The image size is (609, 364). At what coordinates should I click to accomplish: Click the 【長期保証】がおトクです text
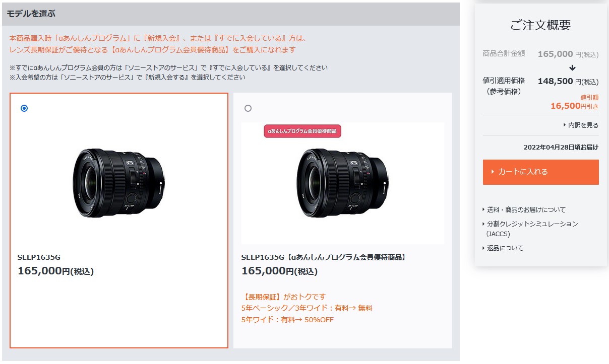tap(284, 297)
